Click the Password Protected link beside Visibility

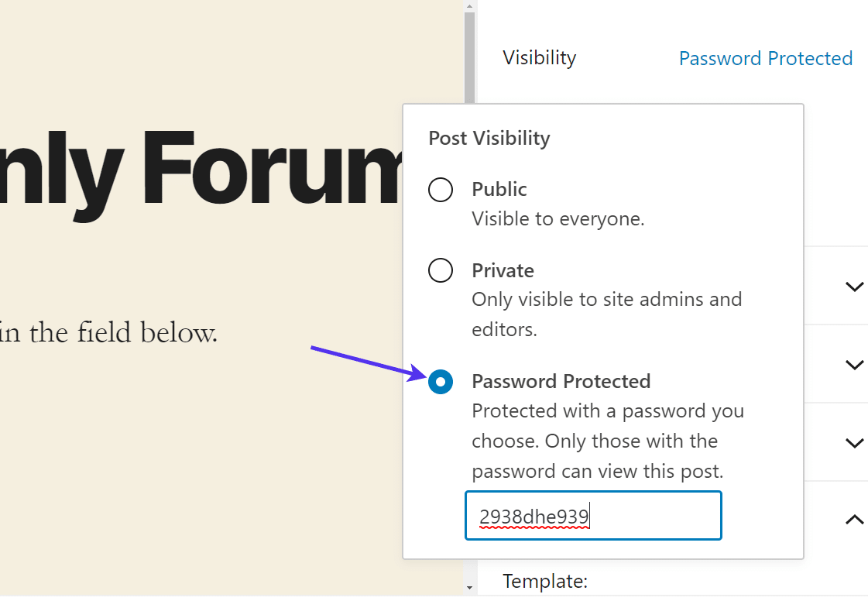click(765, 58)
